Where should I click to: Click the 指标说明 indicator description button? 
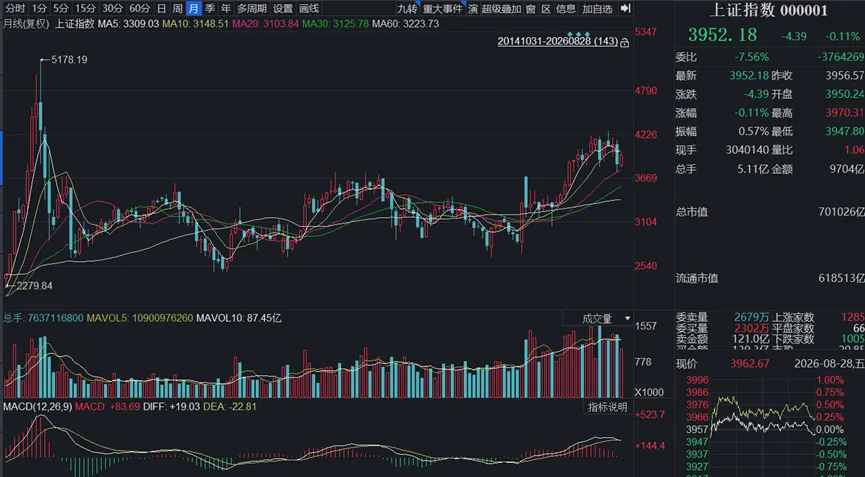click(x=607, y=407)
